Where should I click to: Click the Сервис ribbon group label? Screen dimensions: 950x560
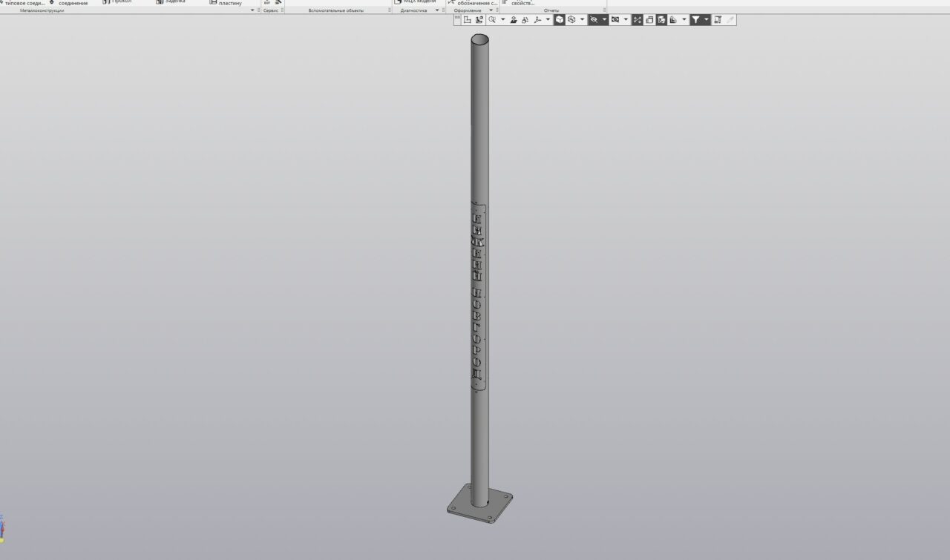point(270,10)
